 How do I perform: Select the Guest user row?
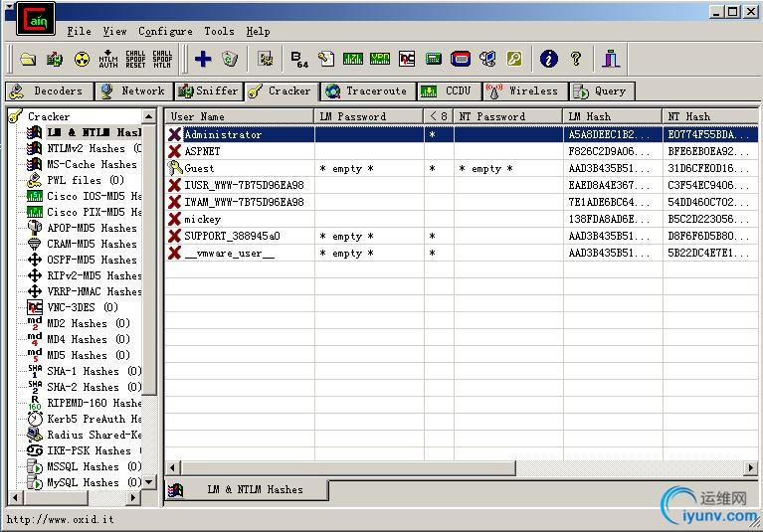(462, 168)
